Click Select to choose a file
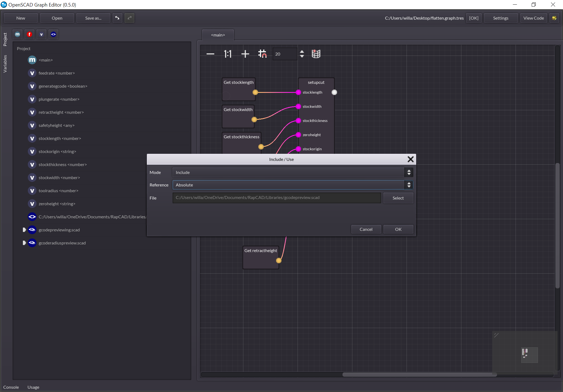The width and height of the screenshot is (563, 392). click(398, 198)
